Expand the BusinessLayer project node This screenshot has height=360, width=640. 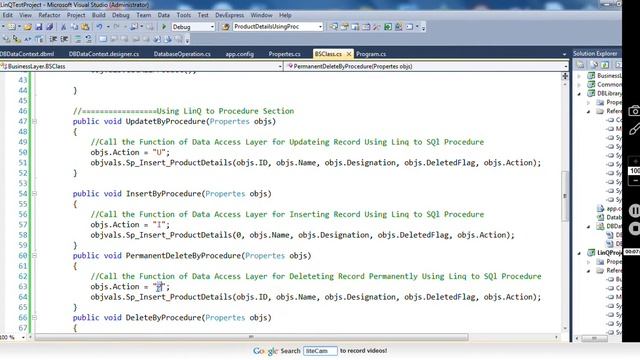579,76
